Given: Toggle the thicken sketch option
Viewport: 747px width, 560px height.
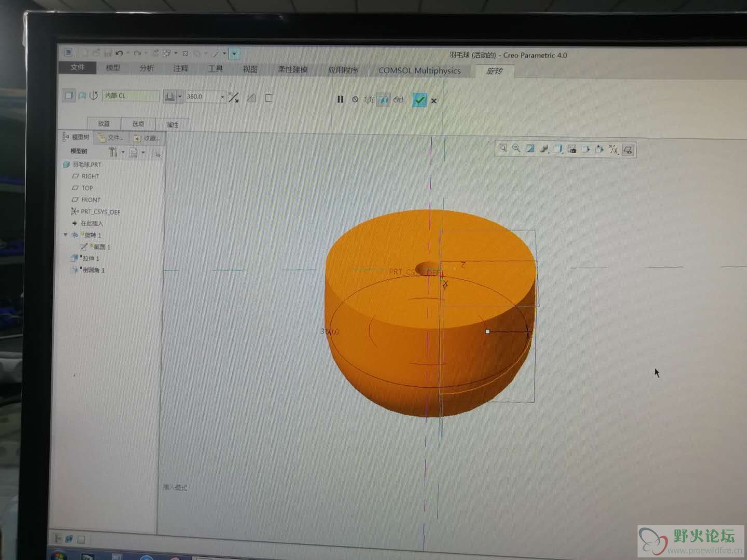Looking at the screenshot, I should pos(269,98).
